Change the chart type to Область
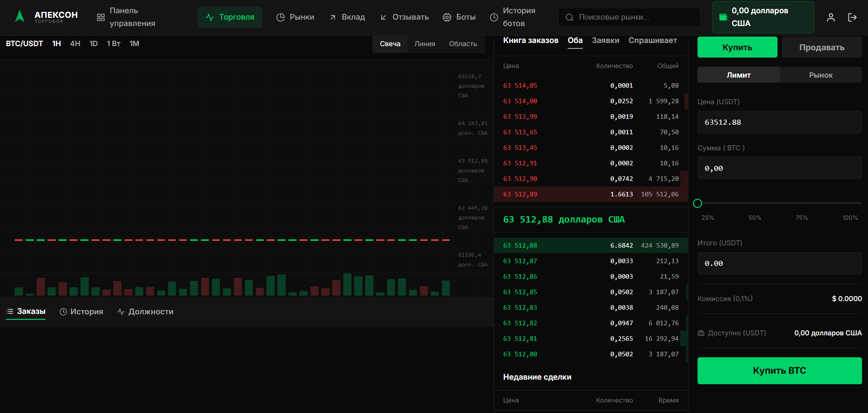 pos(463,44)
